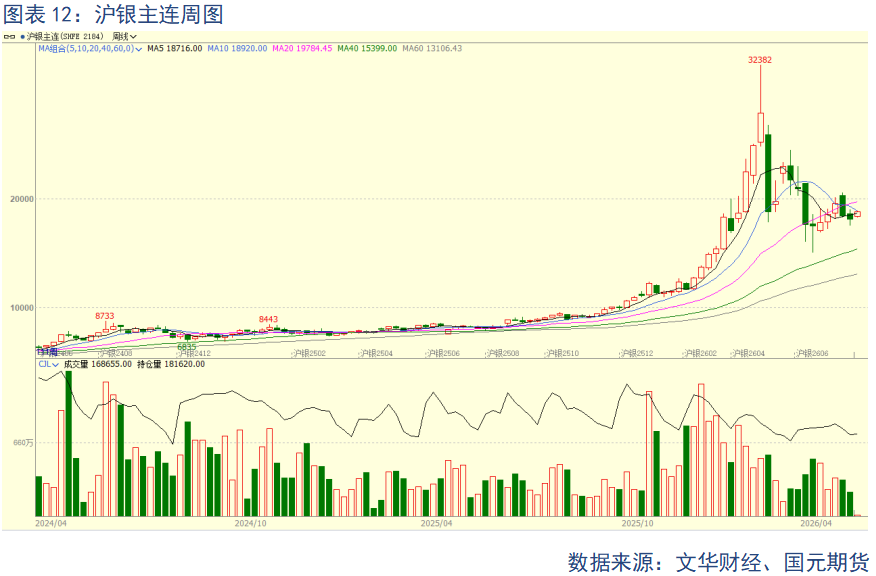Click the blue dot before 沪银主连
The width and height of the screenshot is (876, 576).
pyautogui.click(x=22, y=37)
